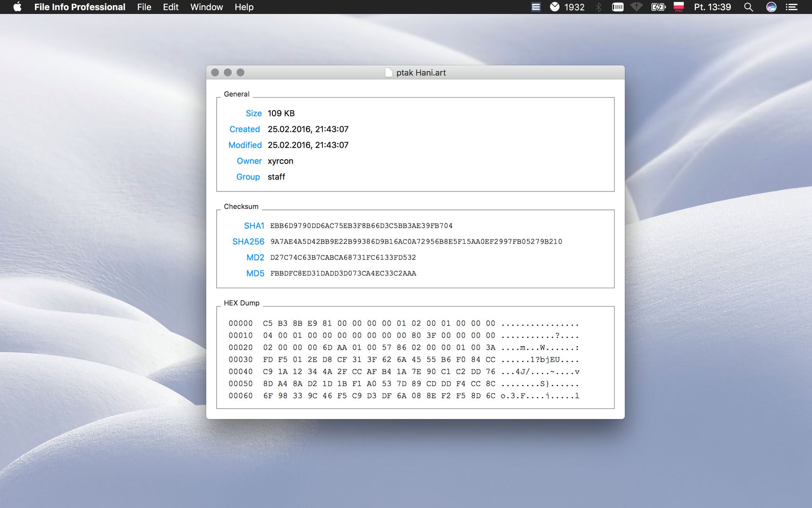Click the memory chip menu bar icon
The image size is (812, 508).
click(x=617, y=7)
